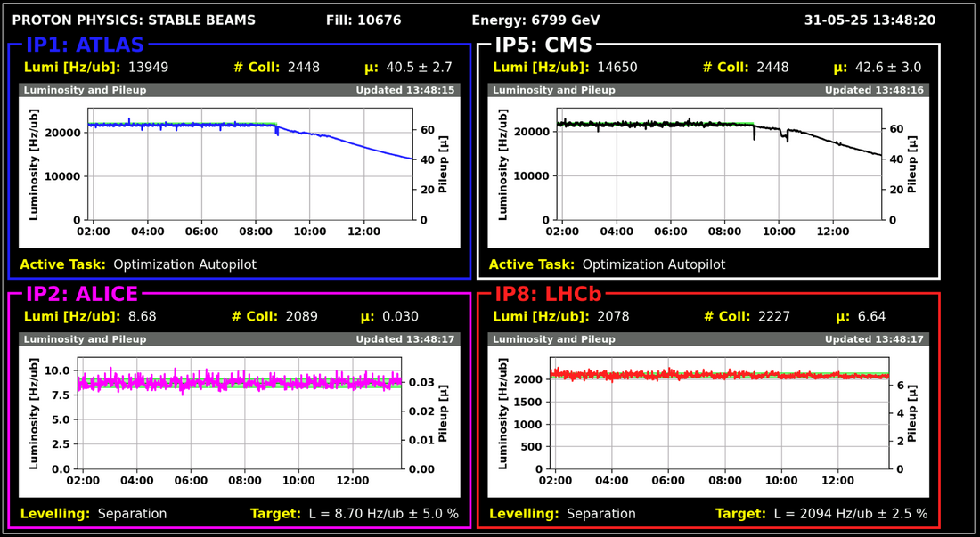The height and width of the screenshot is (537, 980).
Task: Click the CMS 'Lumi [Hz/ub]:' label
Action: (x=542, y=68)
